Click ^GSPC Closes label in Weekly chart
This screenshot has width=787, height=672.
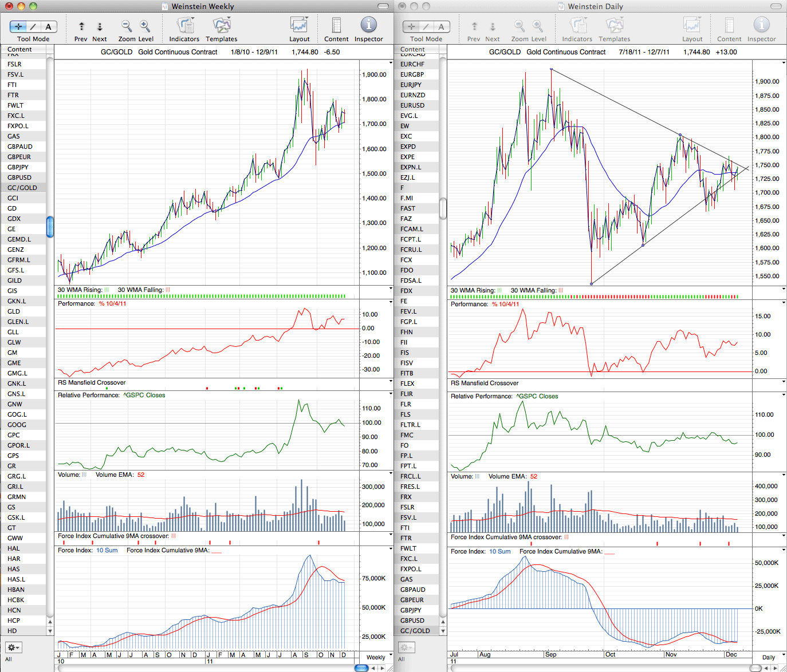(144, 395)
